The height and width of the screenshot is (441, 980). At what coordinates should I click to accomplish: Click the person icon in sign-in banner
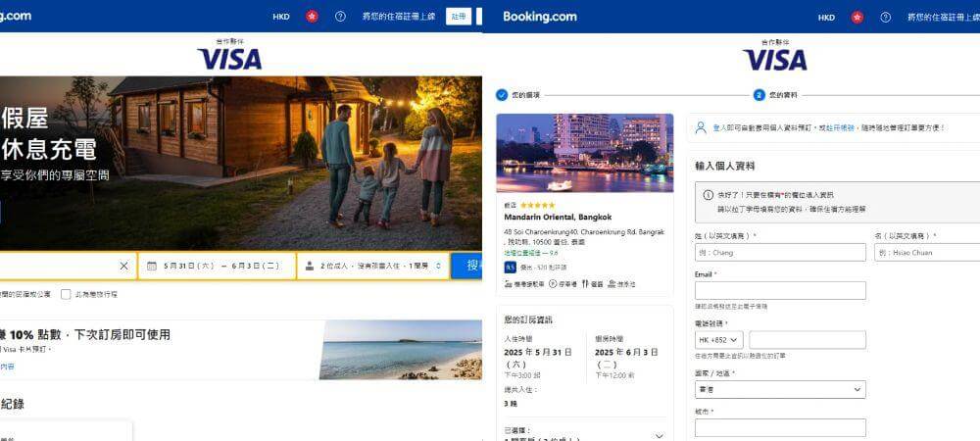point(701,127)
